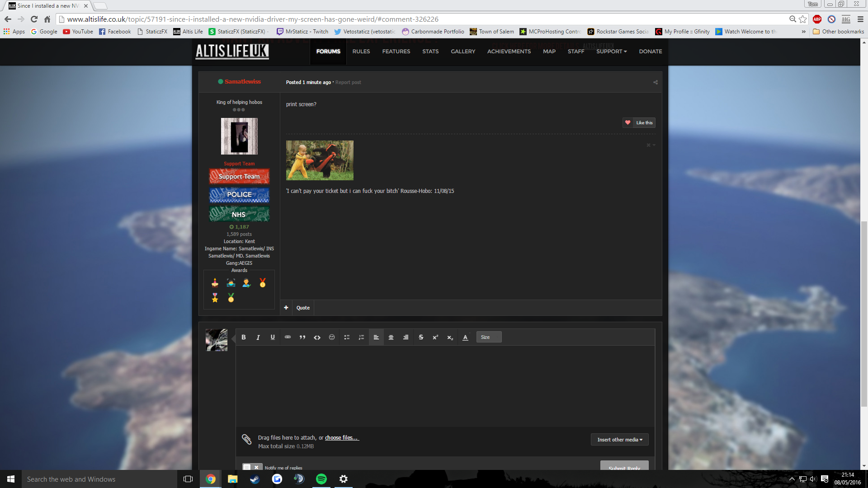The image size is (868, 488).
Task: Center align the reply text
Action: tap(391, 337)
